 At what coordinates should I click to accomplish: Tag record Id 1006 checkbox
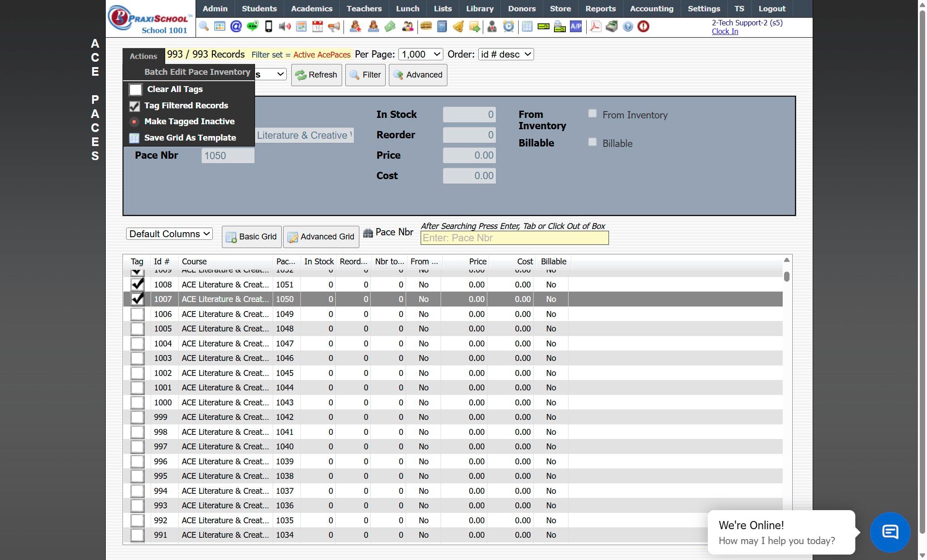coord(137,314)
